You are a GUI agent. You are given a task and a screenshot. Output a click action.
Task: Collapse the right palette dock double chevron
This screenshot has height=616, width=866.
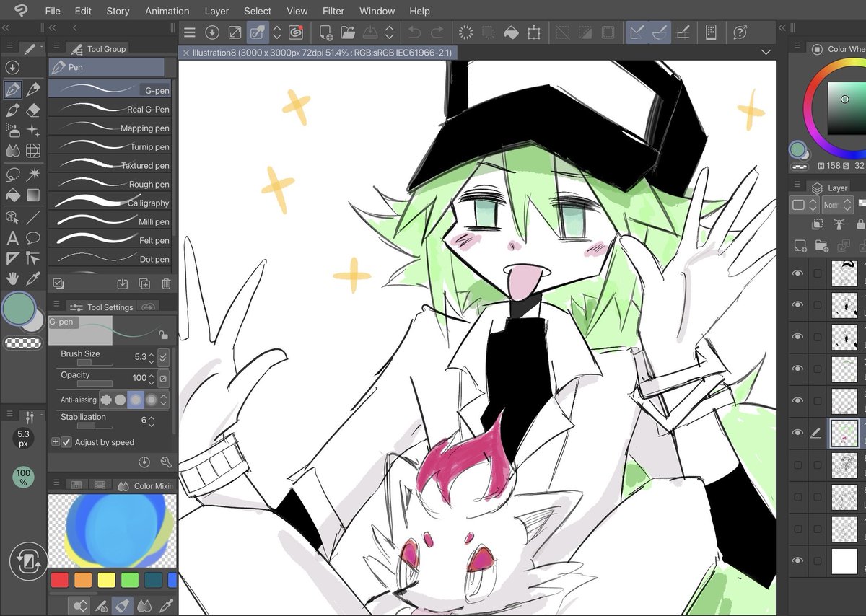(x=782, y=27)
